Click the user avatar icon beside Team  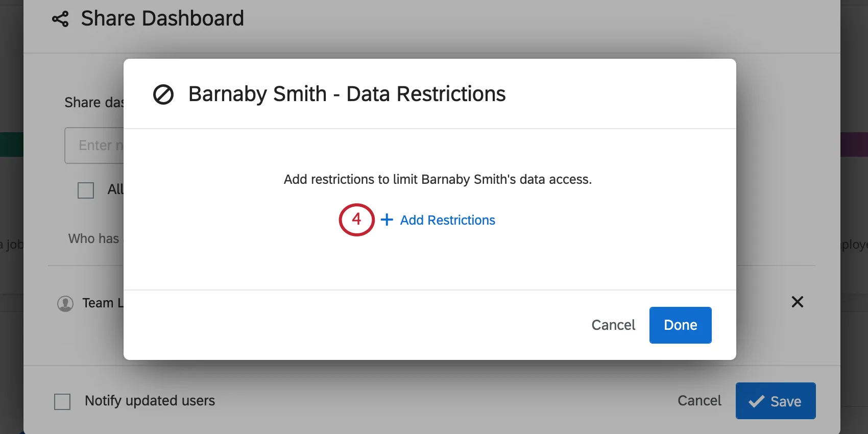[65, 303]
